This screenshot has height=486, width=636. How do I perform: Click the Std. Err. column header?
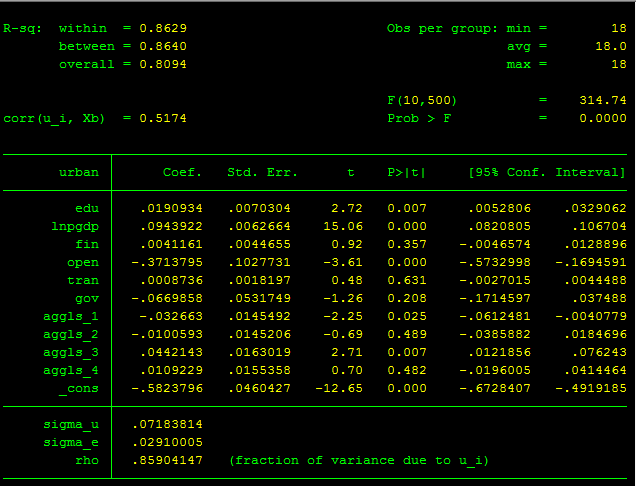(262, 172)
